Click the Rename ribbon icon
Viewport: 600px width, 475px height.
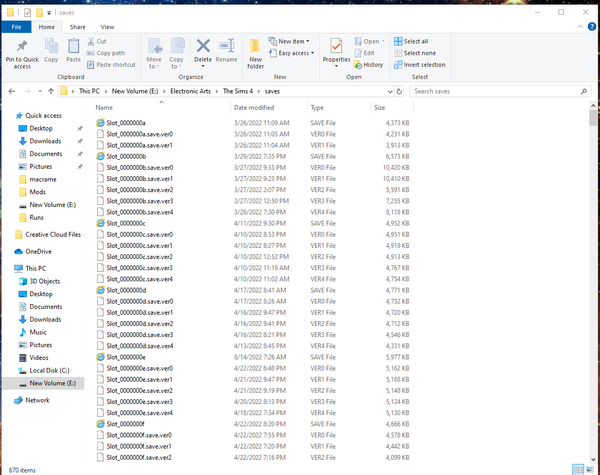tap(227, 46)
